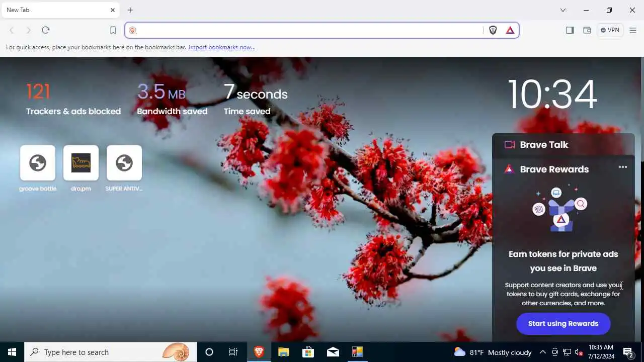
Task: Expand the tab search chevron
Action: coord(563,10)
